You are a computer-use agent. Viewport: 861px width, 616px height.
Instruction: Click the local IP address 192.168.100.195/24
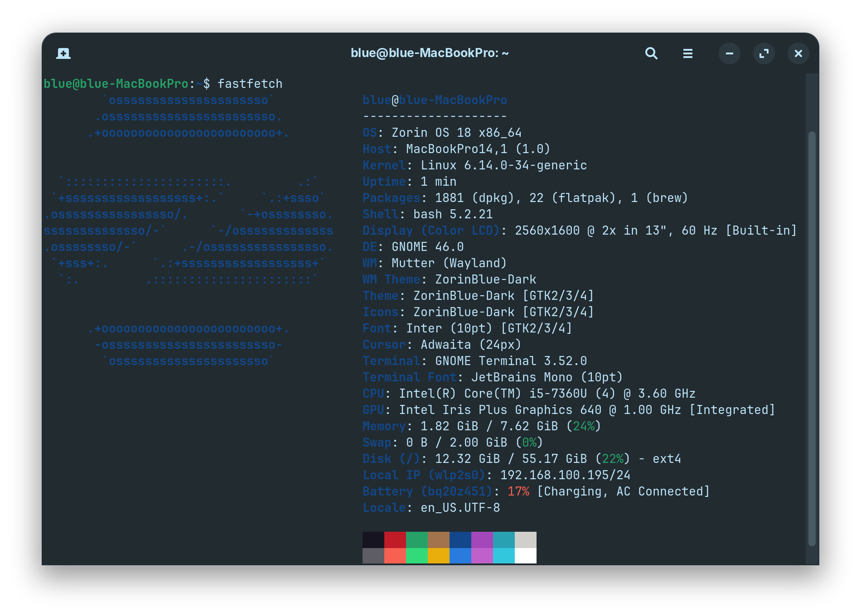[565, 475]
